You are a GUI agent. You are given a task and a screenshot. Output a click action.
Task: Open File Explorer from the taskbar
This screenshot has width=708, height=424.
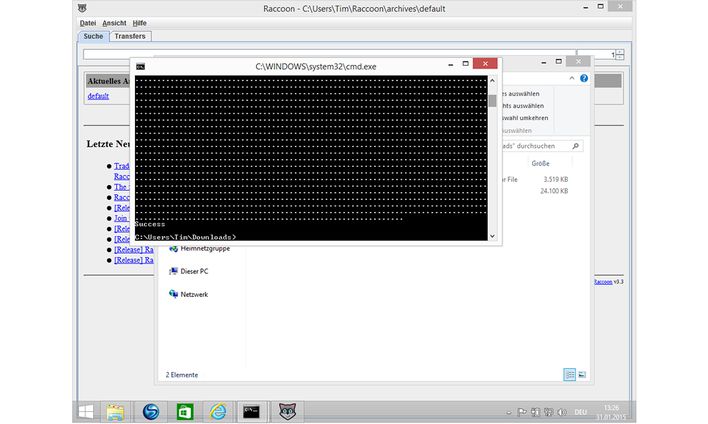pos(115,412)
